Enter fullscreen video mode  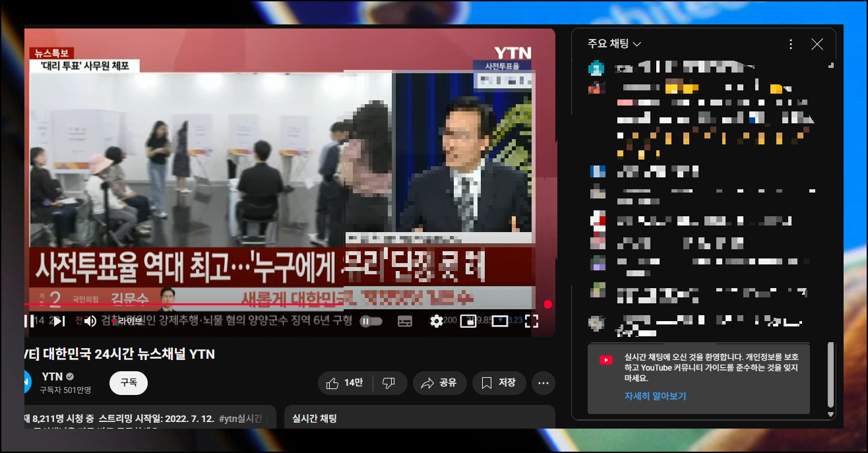click(531, 321)
